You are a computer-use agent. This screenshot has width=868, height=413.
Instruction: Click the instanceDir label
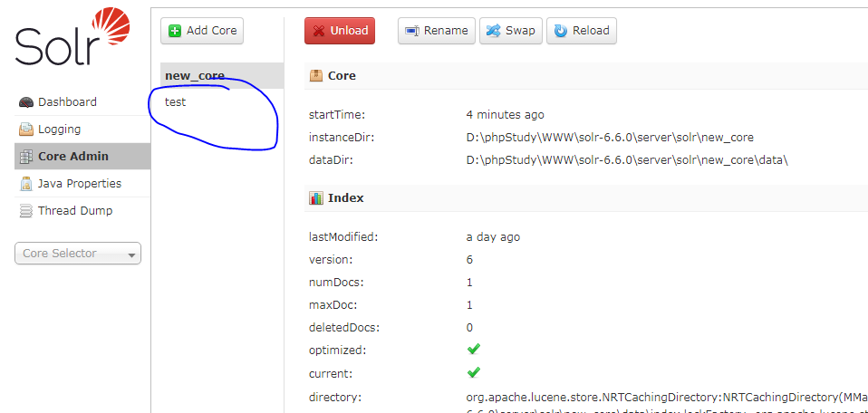click(342, 138)
